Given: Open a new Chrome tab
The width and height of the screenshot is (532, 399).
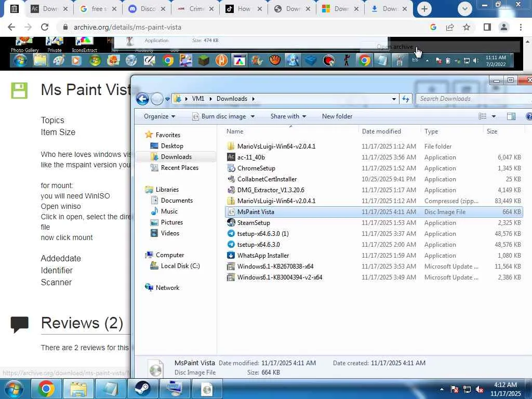Looking at the screenshot, I should (x=424, y=9).
